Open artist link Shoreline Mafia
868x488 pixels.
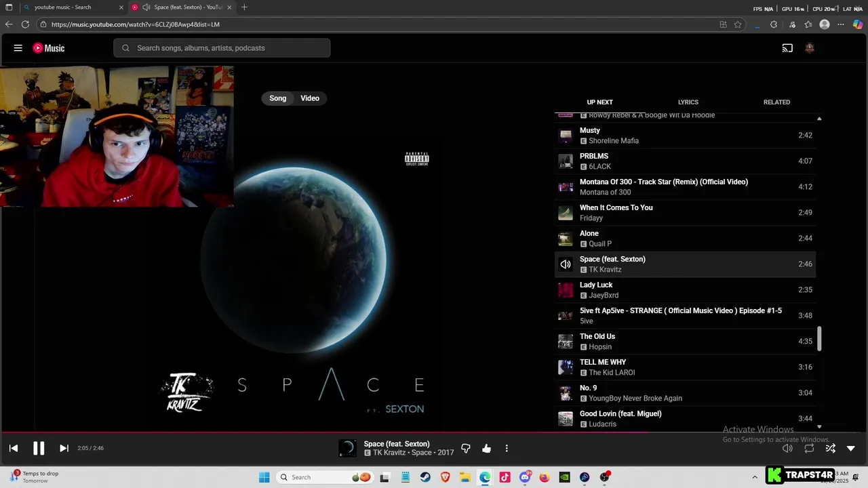(x=614, y=141)
